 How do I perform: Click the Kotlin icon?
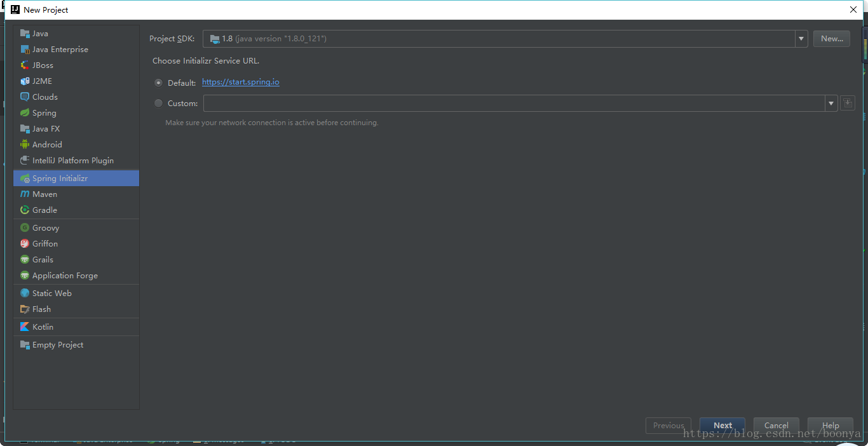(x=25, y=327)
